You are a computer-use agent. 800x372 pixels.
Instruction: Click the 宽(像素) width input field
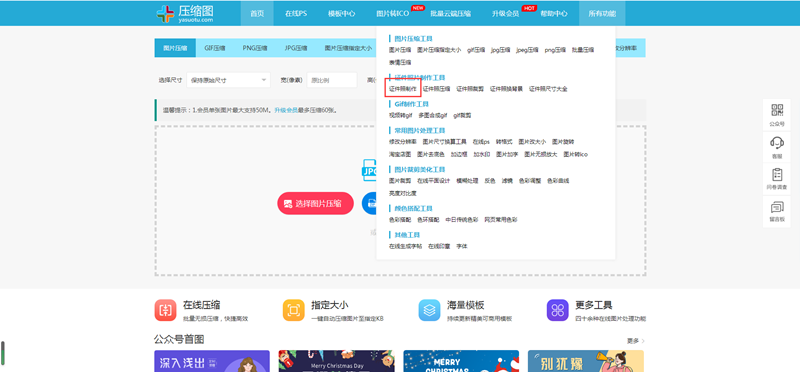[x=332, y=80]
